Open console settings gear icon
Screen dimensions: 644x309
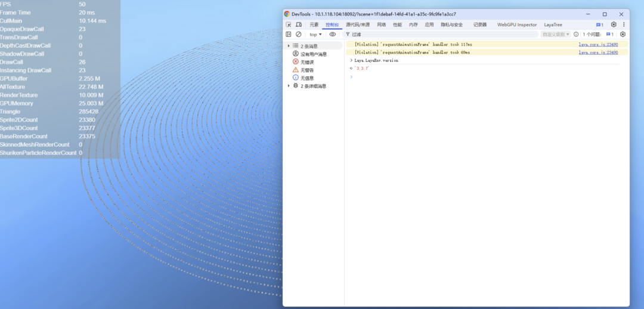623,35
